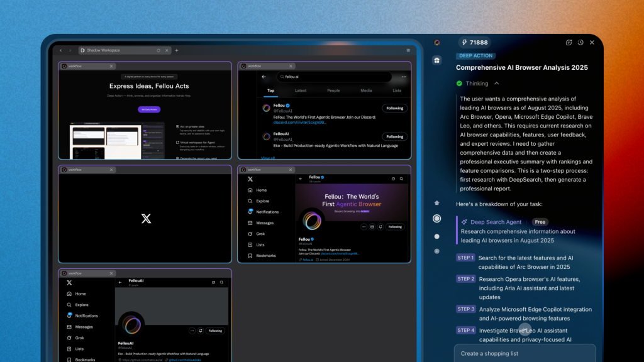Click the 71888 credits badge
644x362 pixels.
click(x=474, y=43)
